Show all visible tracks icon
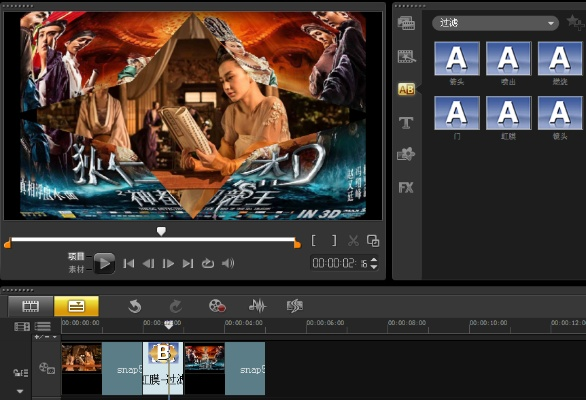This screenshot has width=586, height=400. pos(22,327)
